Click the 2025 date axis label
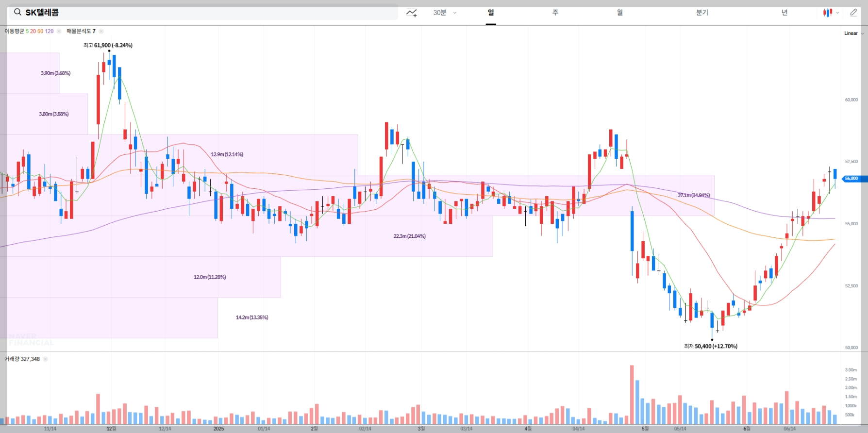 click(218, 429)
